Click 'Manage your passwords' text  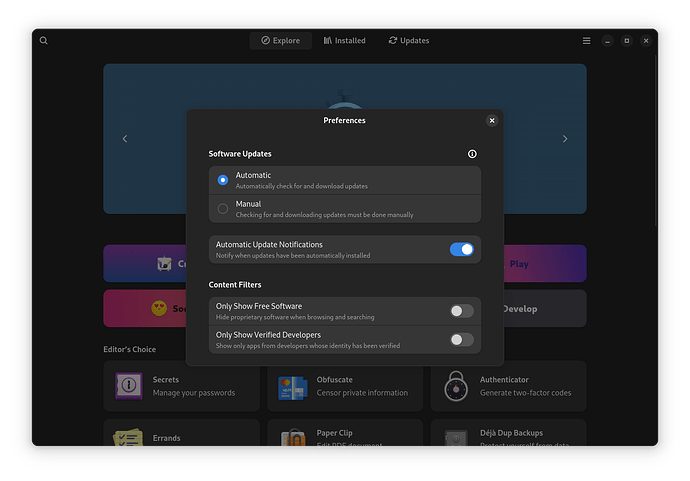pyautogui.click(x=194, y=393)
